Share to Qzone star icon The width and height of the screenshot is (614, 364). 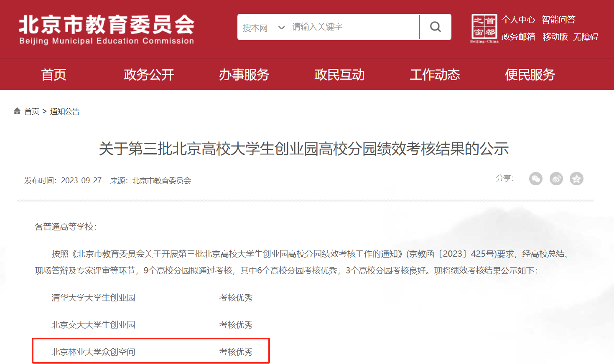point(577,179)
